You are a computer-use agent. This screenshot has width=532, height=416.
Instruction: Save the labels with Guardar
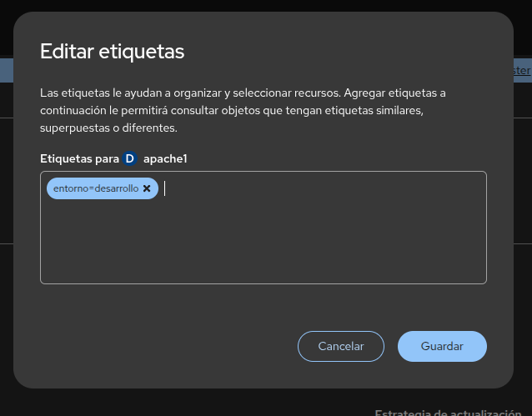pos(442,346)
